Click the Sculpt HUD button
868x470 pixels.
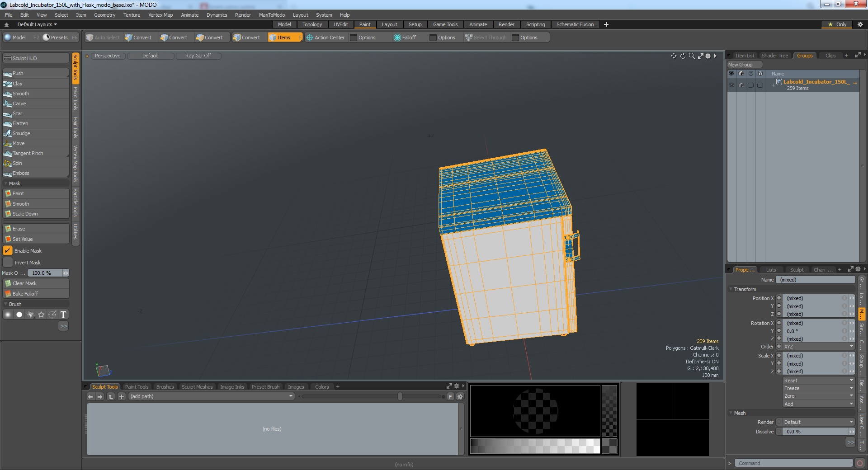coord(36,58)
